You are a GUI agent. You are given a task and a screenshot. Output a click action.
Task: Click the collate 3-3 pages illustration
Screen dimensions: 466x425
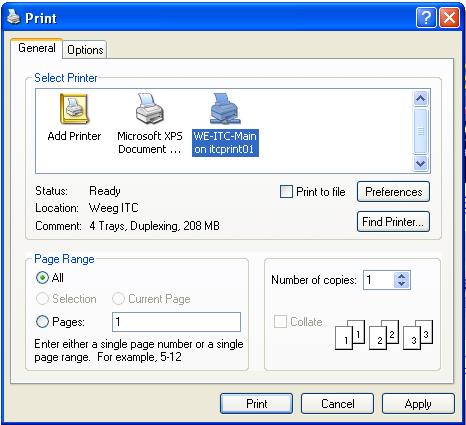418,335
